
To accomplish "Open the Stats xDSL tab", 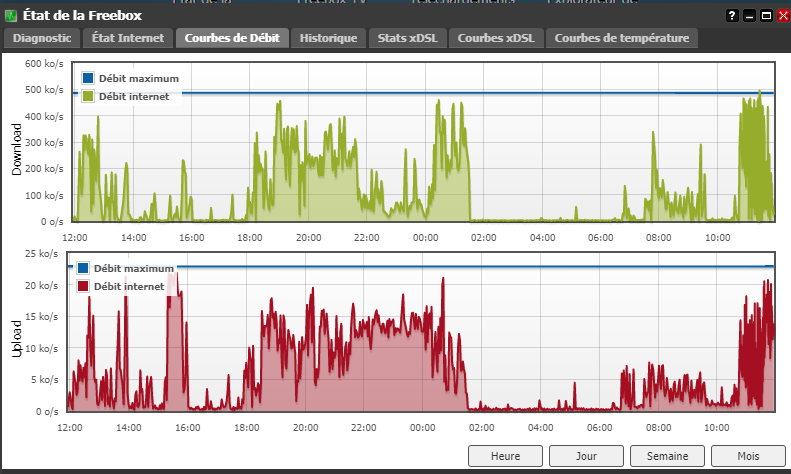I will pos(408,38).
